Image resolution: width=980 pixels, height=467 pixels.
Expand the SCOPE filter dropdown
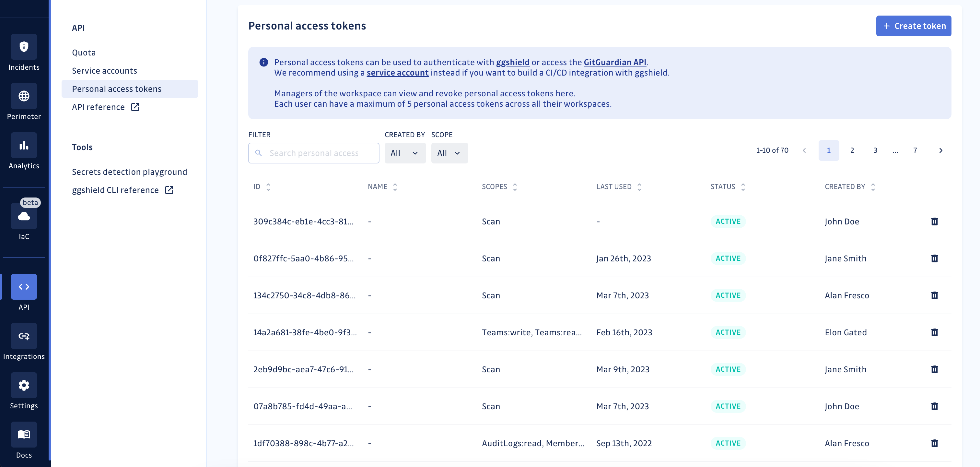tap(448, 152)
